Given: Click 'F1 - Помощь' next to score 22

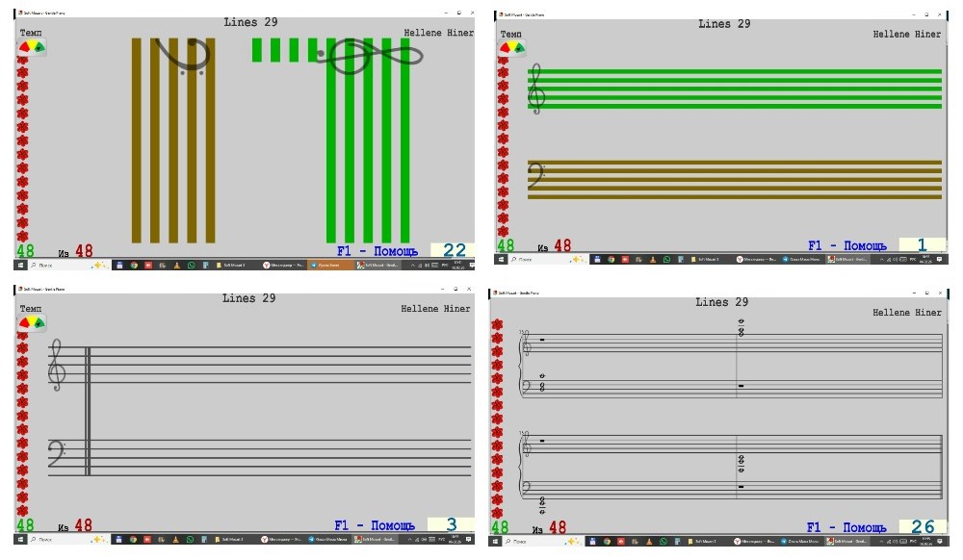Looking at the screenshot, I should [370, 251].
